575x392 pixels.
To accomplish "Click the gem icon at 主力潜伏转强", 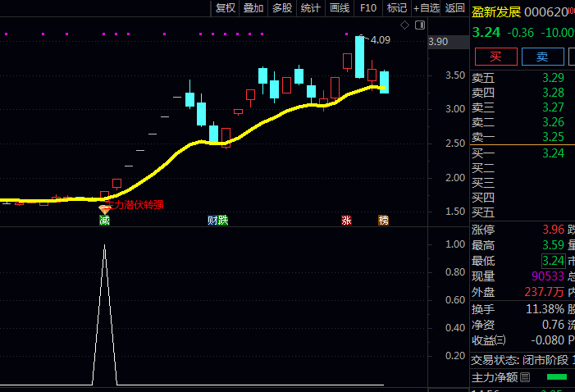I will 104,209.
